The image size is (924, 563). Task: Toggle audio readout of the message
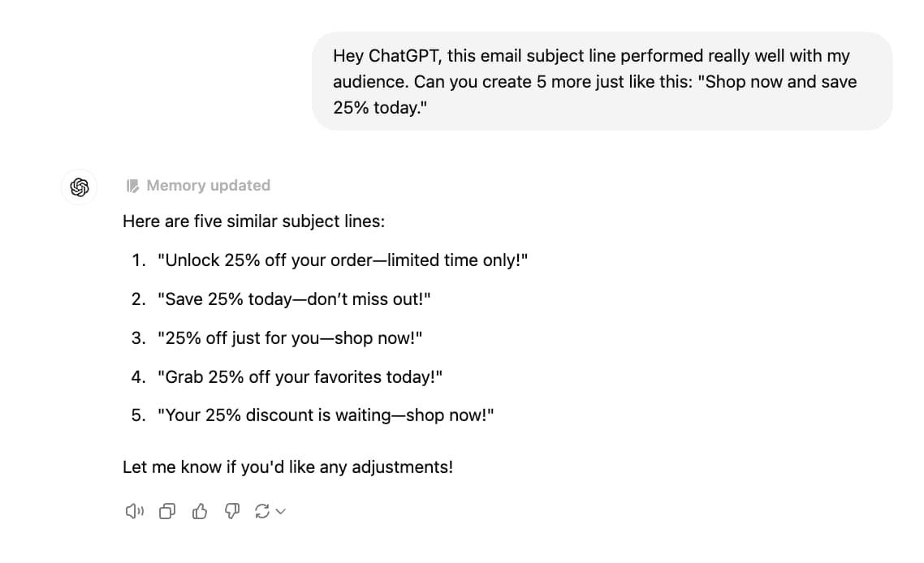coord(133,511)
